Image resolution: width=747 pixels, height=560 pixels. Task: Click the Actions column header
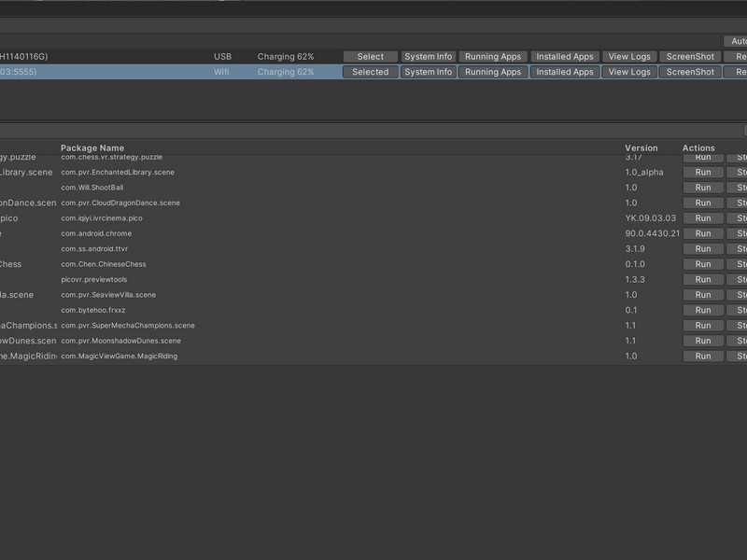click(x=698, y=148)
